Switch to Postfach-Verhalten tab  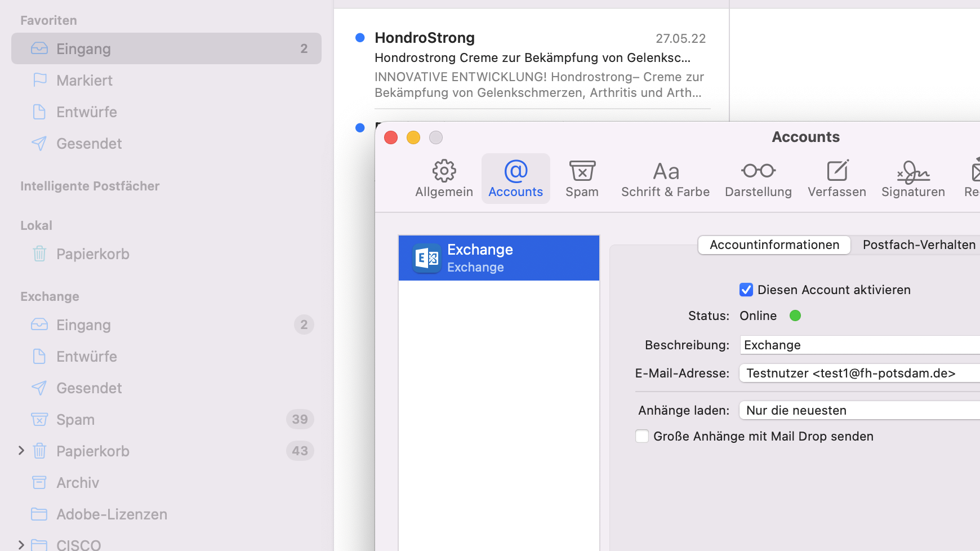click(x=919, y=245)
